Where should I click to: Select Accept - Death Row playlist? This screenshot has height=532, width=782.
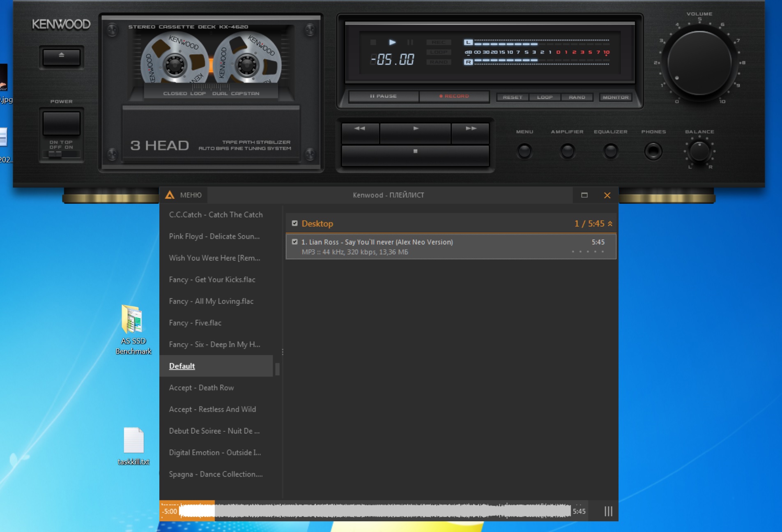(216, 388)
